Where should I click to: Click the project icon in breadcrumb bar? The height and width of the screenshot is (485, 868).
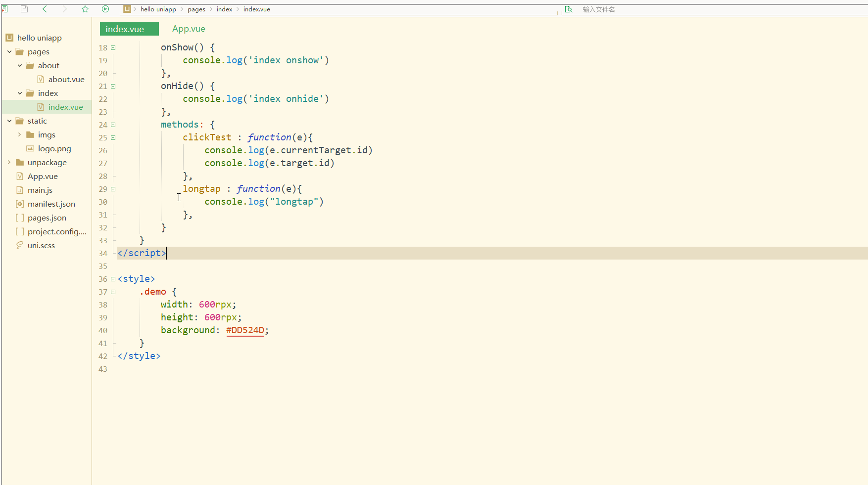click(x=127, y=9)
